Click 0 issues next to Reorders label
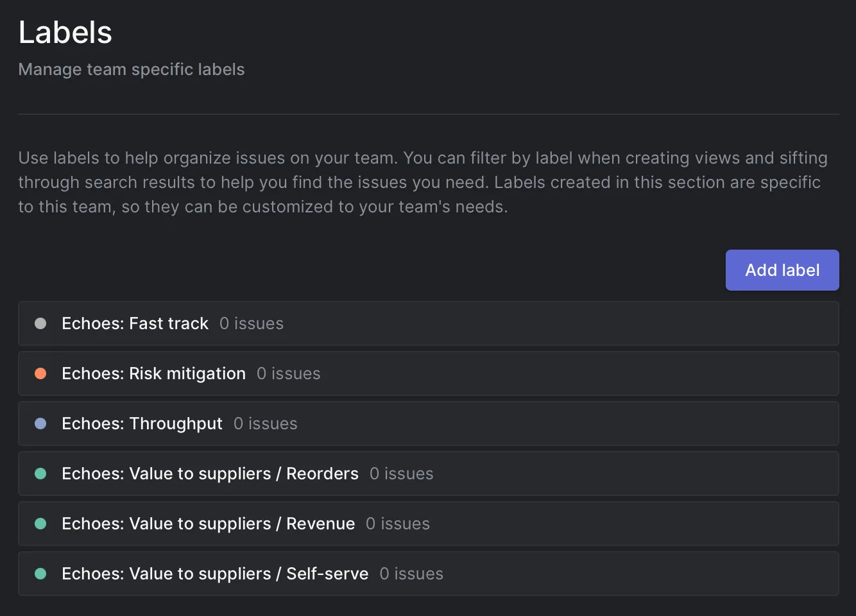Viewport: 856px width, 616px height. (402, 474)
